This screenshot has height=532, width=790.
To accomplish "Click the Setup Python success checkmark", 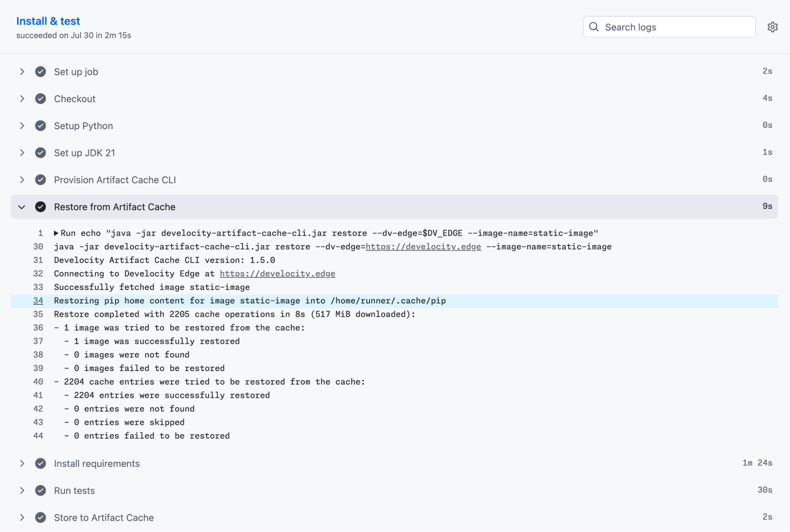I will click(40, 126).
